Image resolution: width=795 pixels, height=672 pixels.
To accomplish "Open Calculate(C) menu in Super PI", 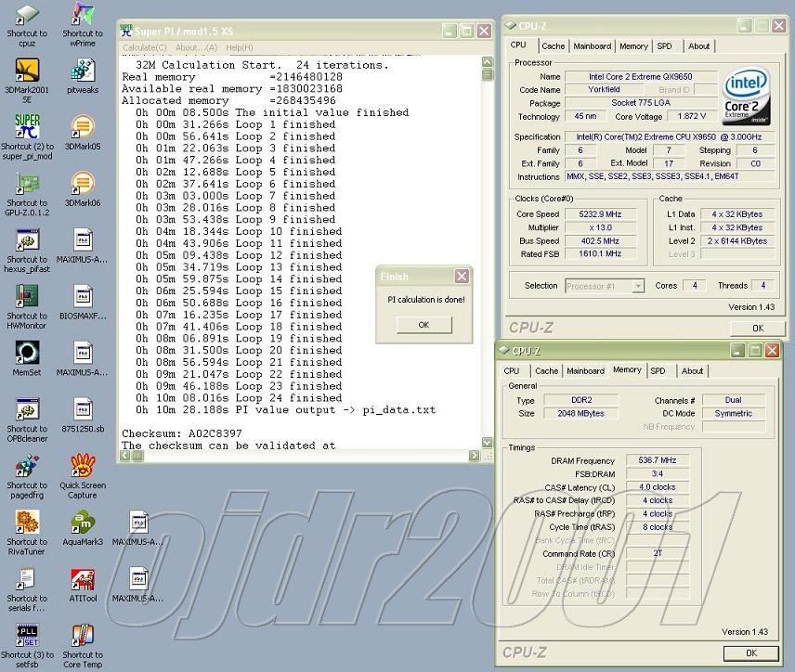I will (x=145, y=47).
